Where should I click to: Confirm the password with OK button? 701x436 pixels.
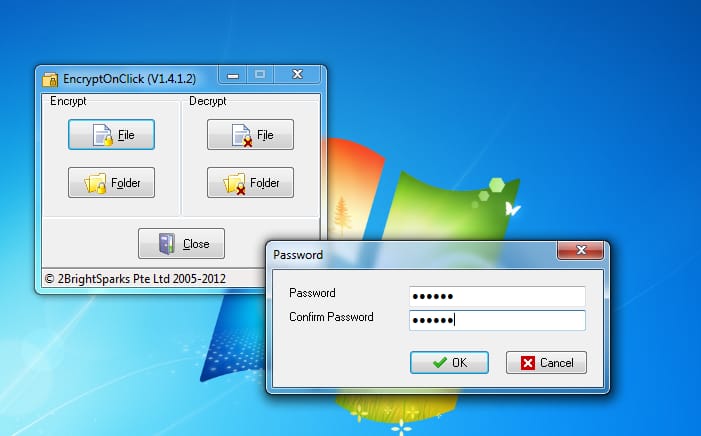[x=449, y=362]
